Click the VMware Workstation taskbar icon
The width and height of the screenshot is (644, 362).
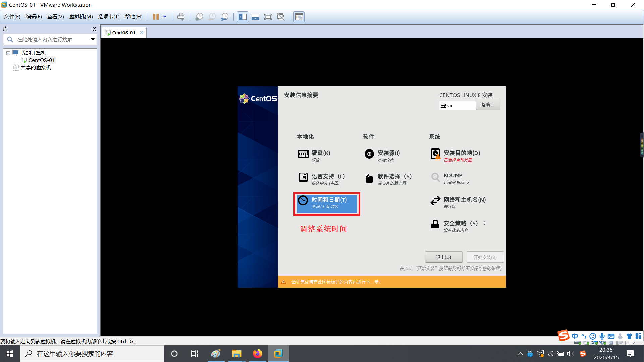278,354
